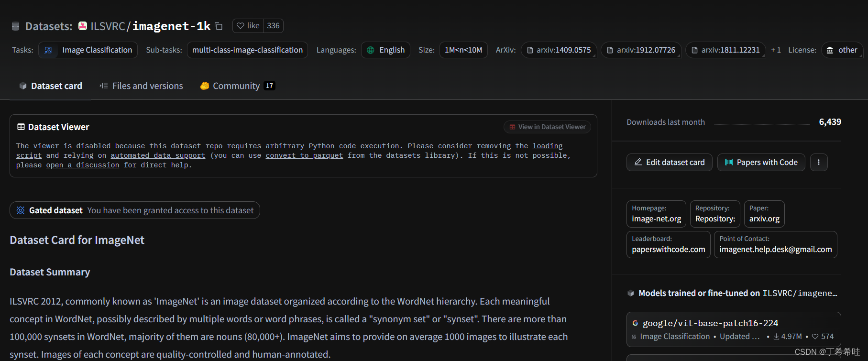The image size is (868, 361).
Task: Open the image-net.org homepage link
Action: tap(656, 214)
